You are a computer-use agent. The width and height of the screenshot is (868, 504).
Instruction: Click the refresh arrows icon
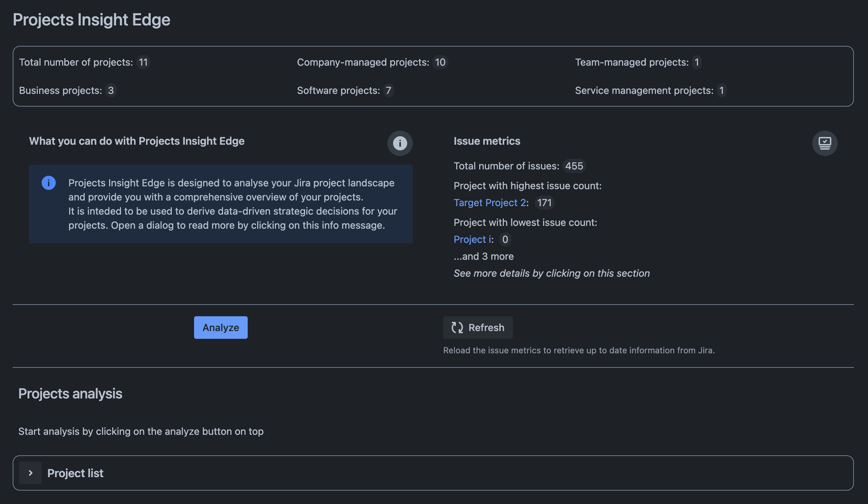pos(457,328)
